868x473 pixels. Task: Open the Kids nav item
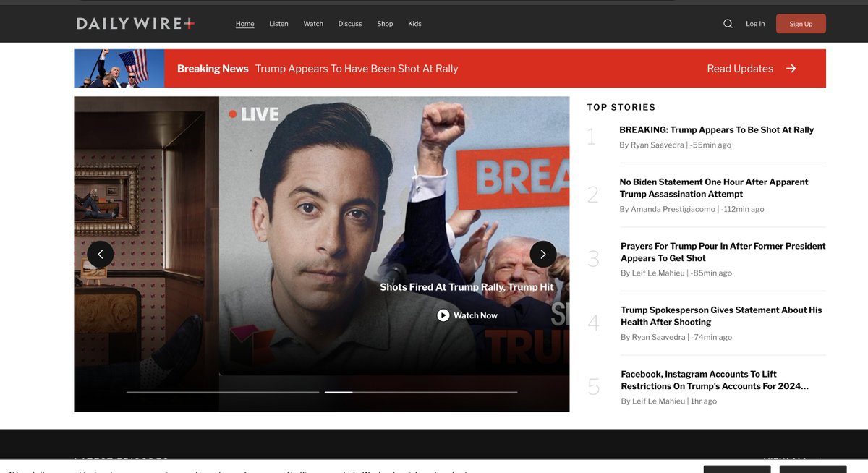(414, 24)
